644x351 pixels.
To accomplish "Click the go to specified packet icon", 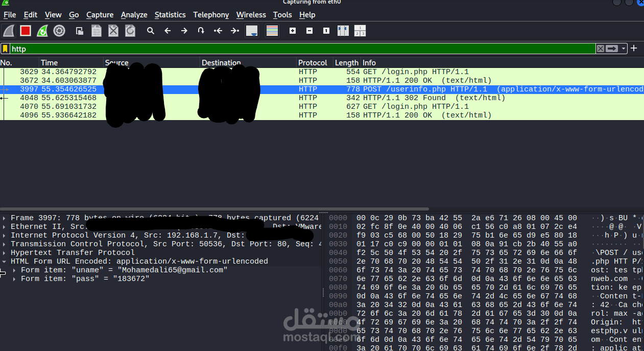I will coord(201,31).
